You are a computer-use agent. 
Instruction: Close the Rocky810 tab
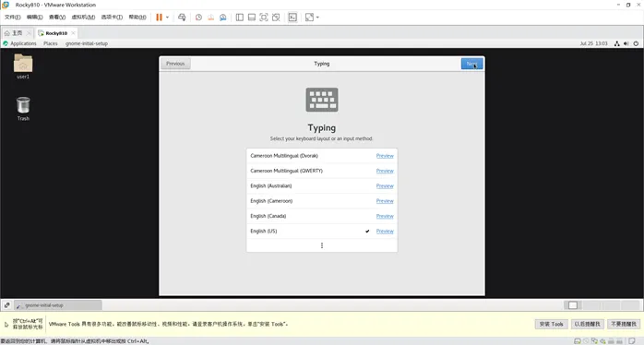(x=74, y=33)
